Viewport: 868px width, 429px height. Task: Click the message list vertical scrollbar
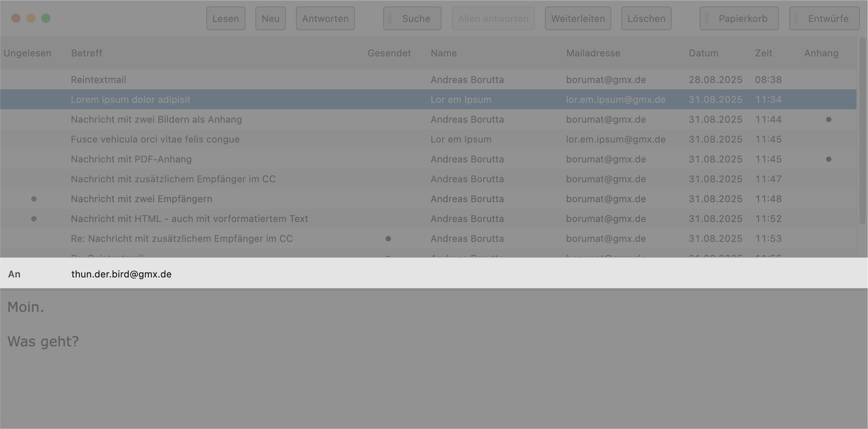click(x=862, y=131)
